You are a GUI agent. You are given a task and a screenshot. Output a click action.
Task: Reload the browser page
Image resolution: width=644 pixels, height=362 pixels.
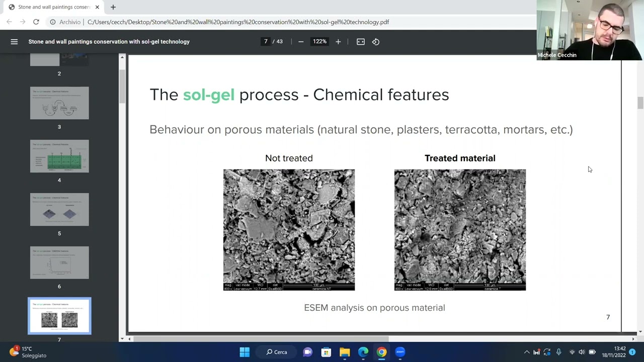point(36,22)
